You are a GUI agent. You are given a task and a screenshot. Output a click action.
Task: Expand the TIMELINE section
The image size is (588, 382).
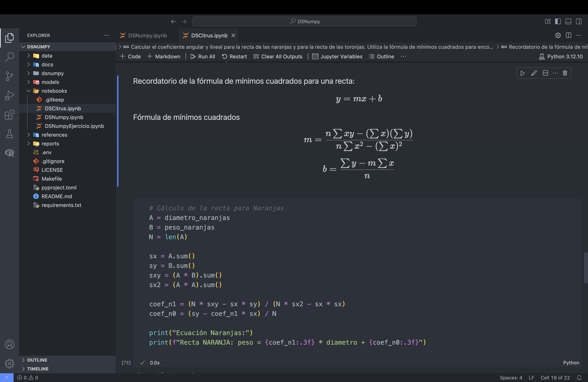(67, 369)
